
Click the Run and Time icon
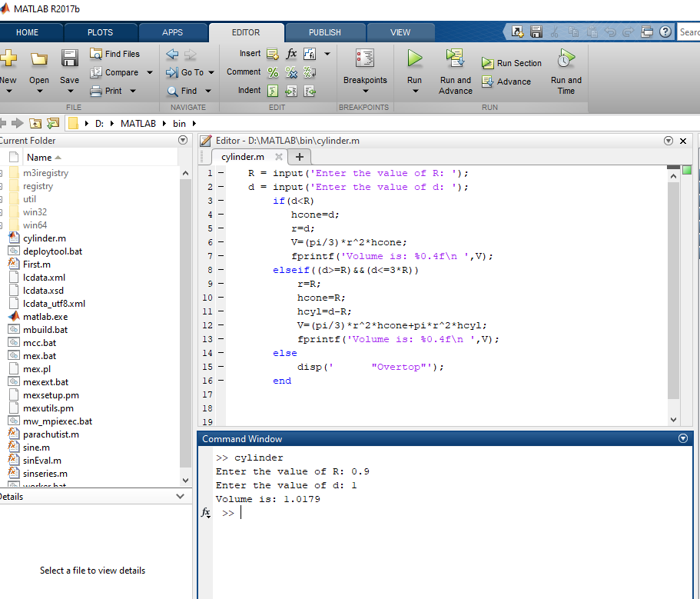tap(566, 59)
